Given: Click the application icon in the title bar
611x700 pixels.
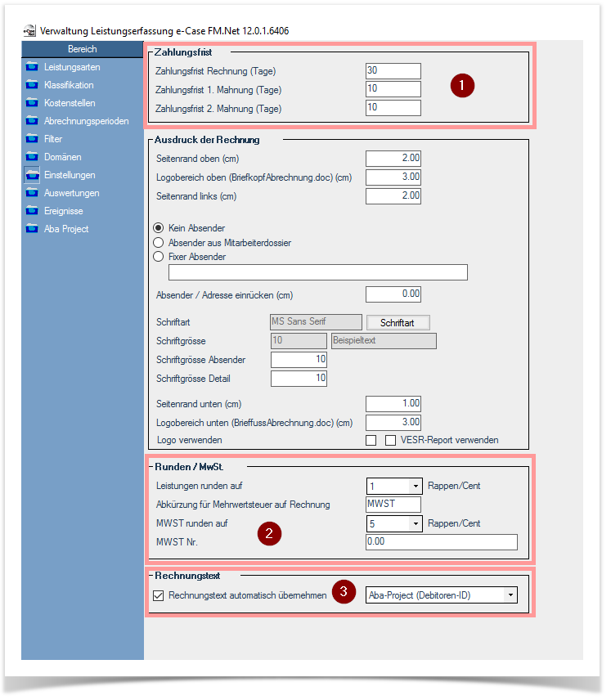Looking at the screenshot, I should [x=29, y=31].
